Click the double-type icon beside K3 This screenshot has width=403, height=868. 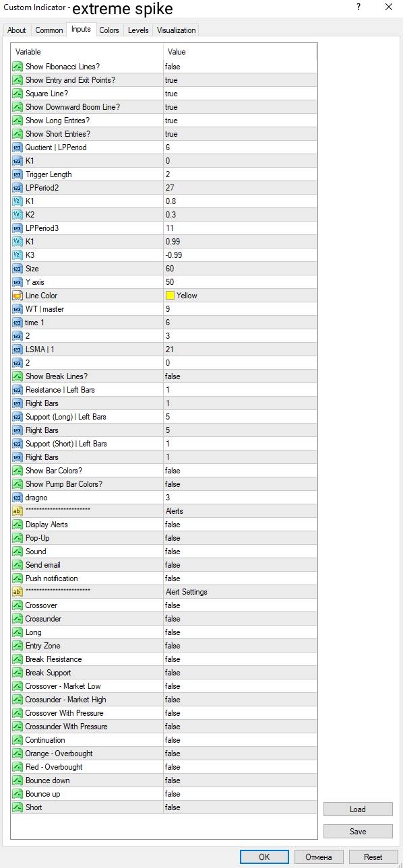[18, 255]
